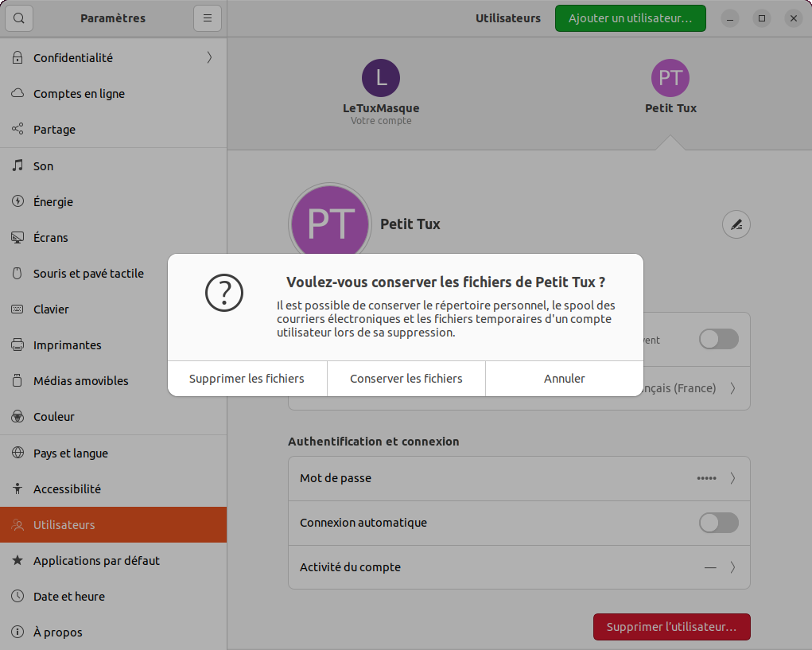
Task: Click Ajouter un utilisateur… button
Action: tap(630, 18)
